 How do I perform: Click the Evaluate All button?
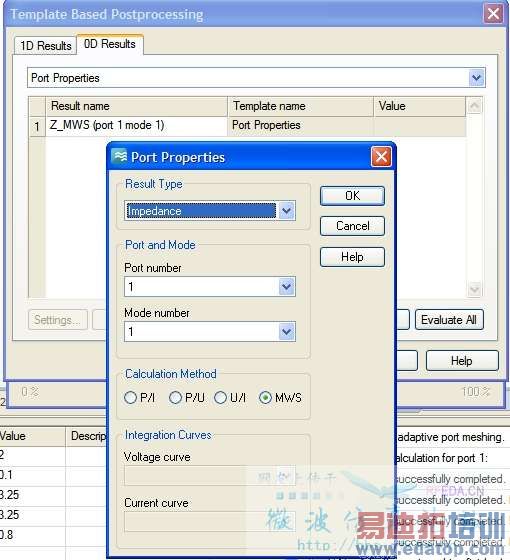[x=449, y=320]
